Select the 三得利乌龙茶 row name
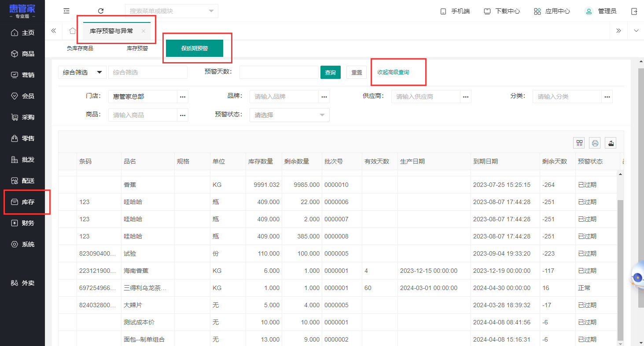The width and height of the screenshot is (644, 346). (x=145, y=288)
